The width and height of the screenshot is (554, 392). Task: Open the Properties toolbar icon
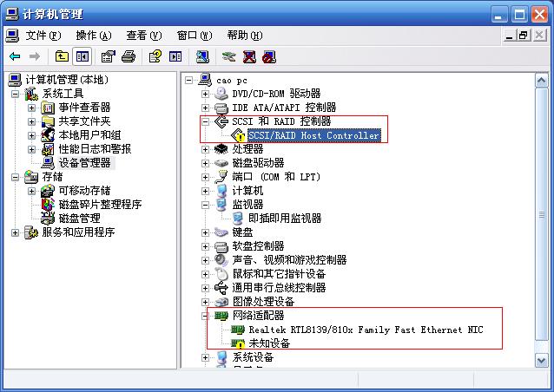coord(109,56)
